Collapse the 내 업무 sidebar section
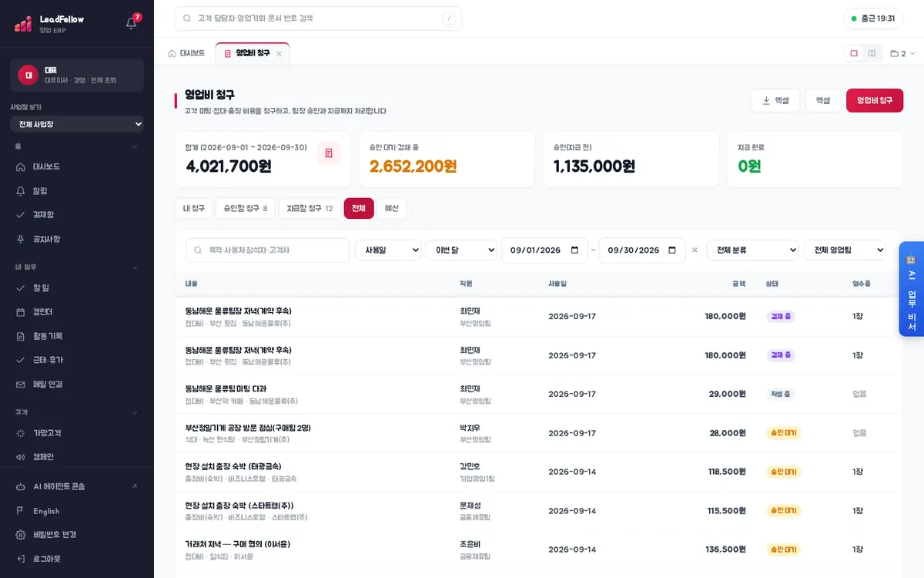The height and width of the screenshot is (578, 924). point(135,267)
